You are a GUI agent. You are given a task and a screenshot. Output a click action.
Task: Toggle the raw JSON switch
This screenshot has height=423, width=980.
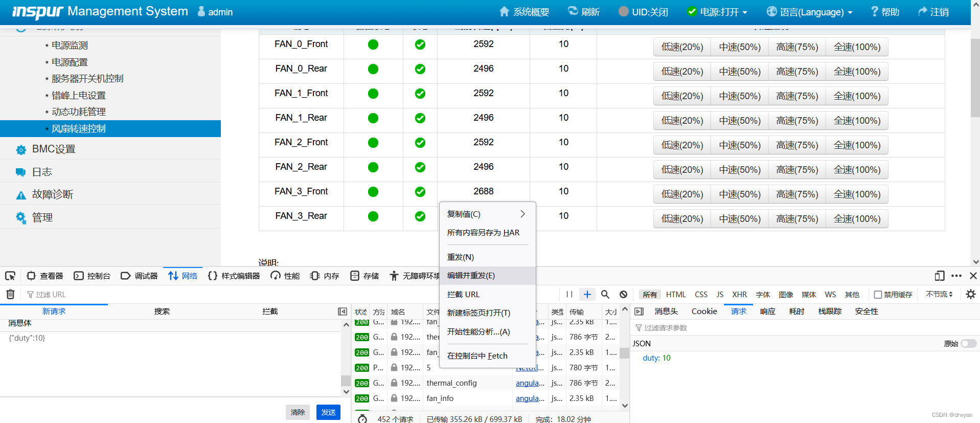(968, 344)
